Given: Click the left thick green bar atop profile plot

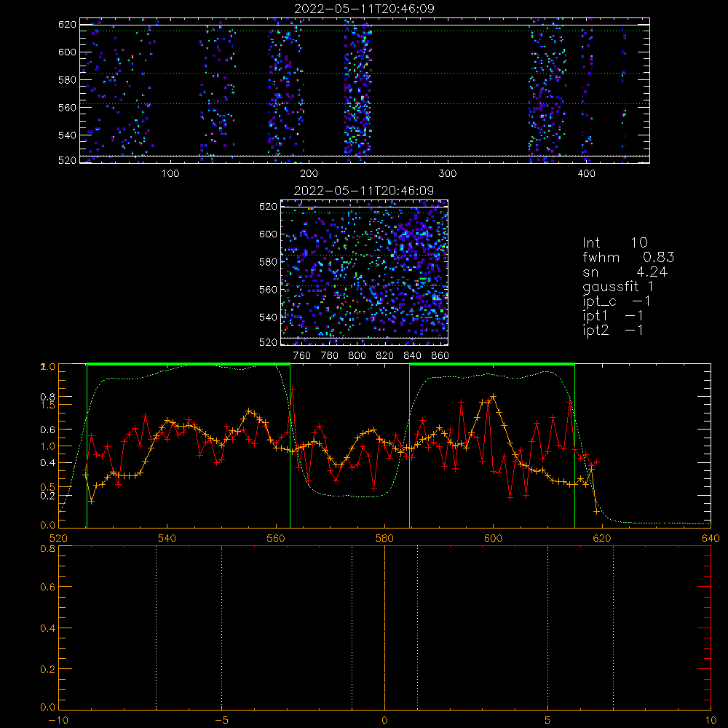Looking at the screenshot, I should (x=189, y=364).
